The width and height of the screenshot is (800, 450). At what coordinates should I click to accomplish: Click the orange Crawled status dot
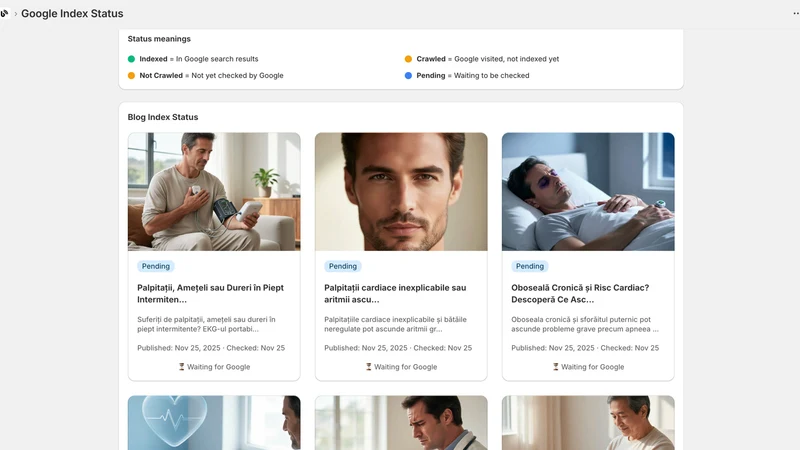[x=408, y=59]
